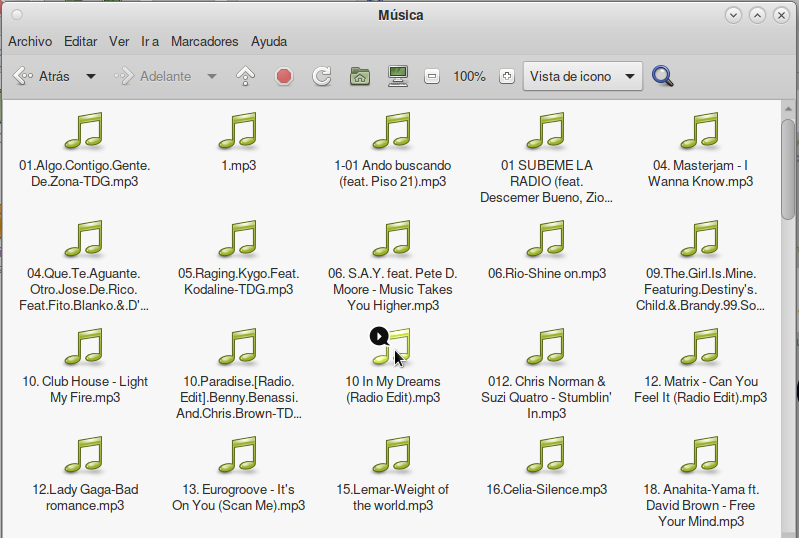This screenshot has height=538, width=799.
Task: Select the 01 SUBEME LA RADIO file icon
Action: (546, 130)
